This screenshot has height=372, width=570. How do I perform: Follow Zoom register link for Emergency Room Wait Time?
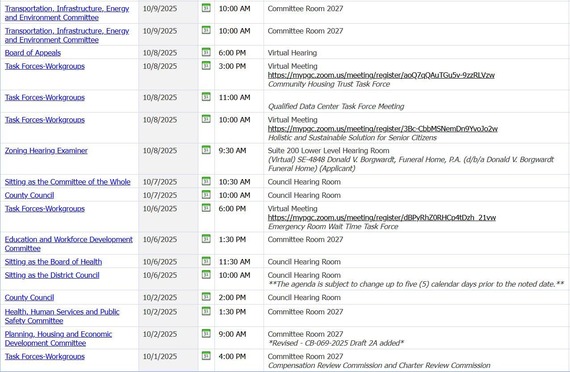[x=382, y=218]
